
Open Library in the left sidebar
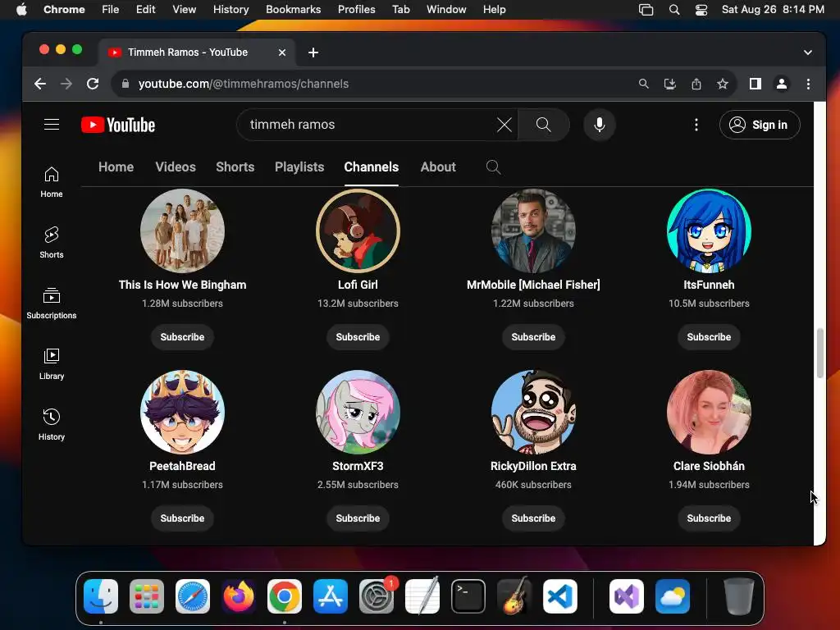[52, 364]
